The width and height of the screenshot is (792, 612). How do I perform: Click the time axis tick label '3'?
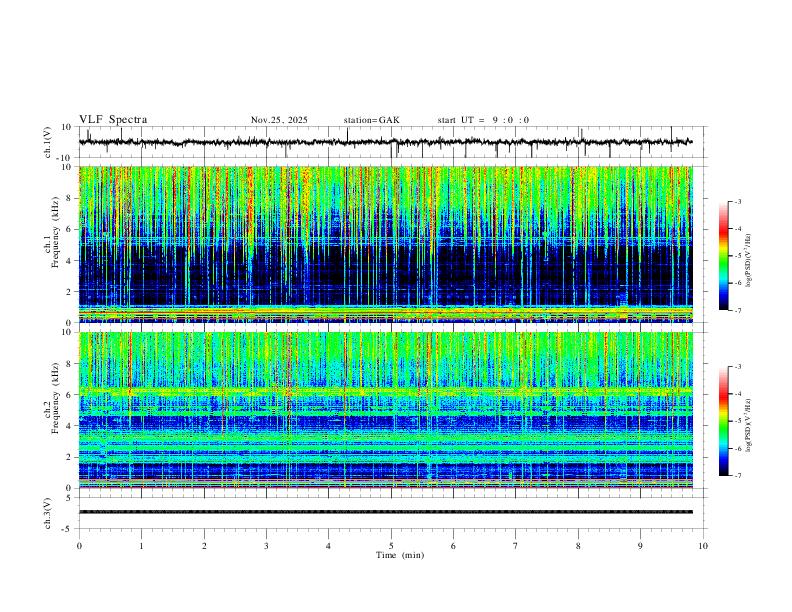pos(266,546)
